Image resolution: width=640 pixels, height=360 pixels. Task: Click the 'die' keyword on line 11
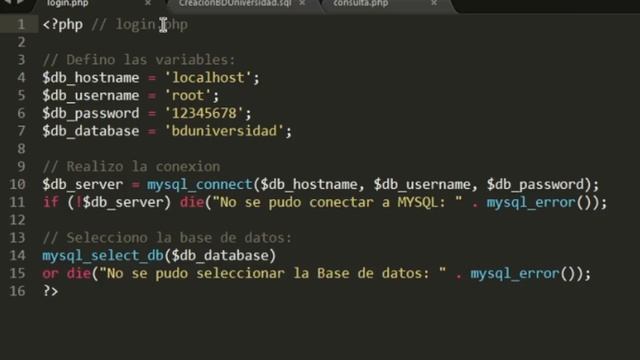(192, 202)
